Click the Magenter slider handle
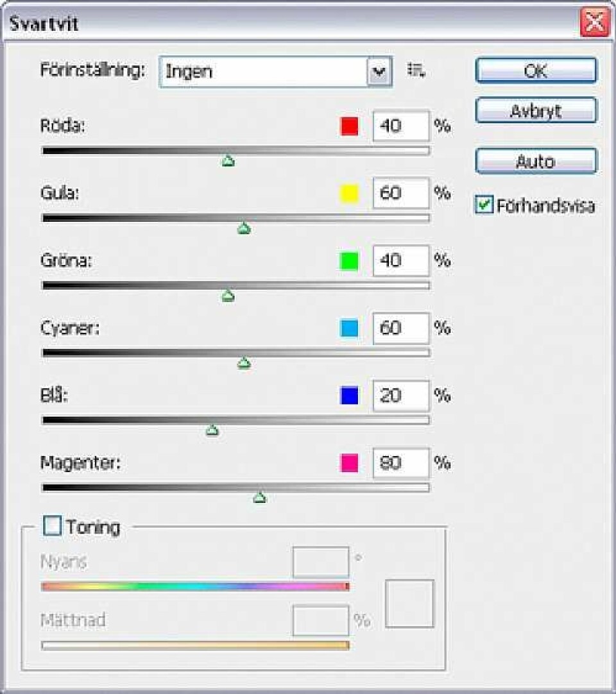Screen dimensions: 616x694 point(259,498)
